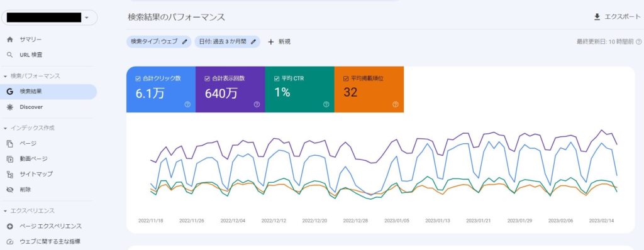The width and height of the screenshot is (644, 250).
Task: Click the Discover asterisk icon
Action: (x=10, y=107)
